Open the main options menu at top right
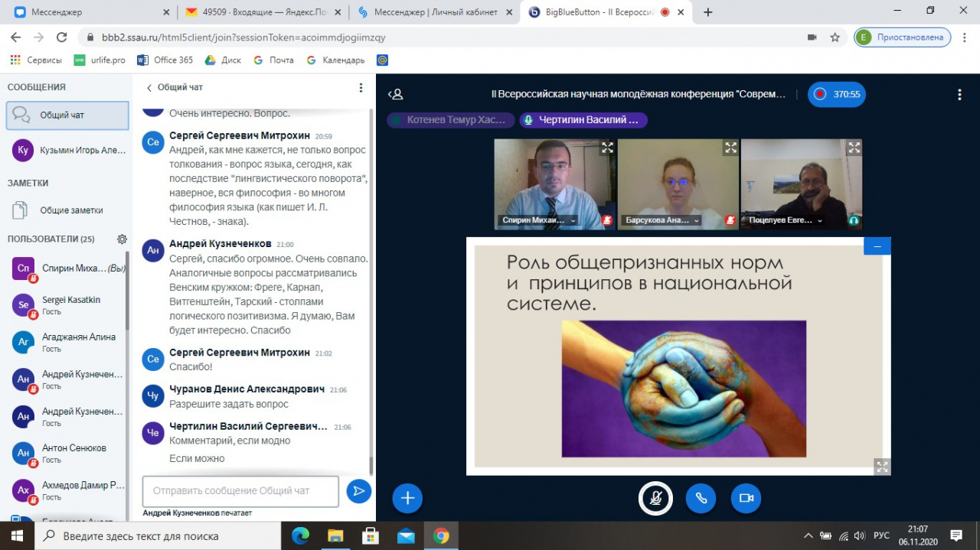Screen dimensions: 980x550 [x=959, y=95]
